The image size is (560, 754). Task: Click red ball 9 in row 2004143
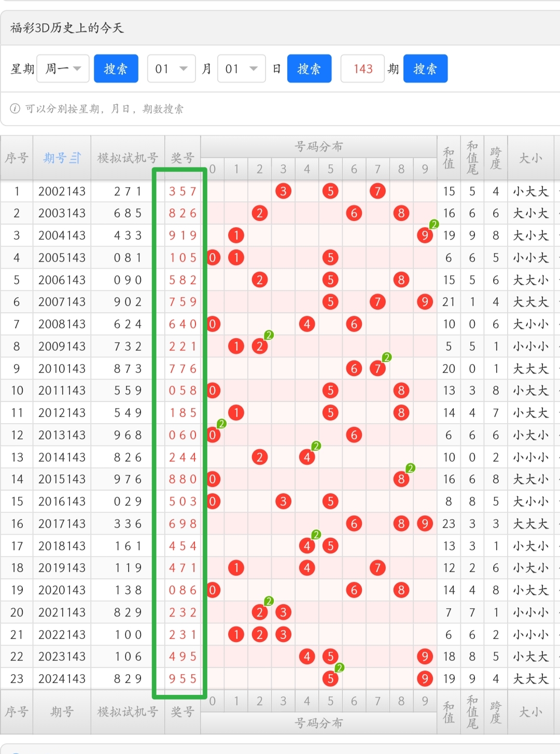pyautogui.click(x=425, y=235)
